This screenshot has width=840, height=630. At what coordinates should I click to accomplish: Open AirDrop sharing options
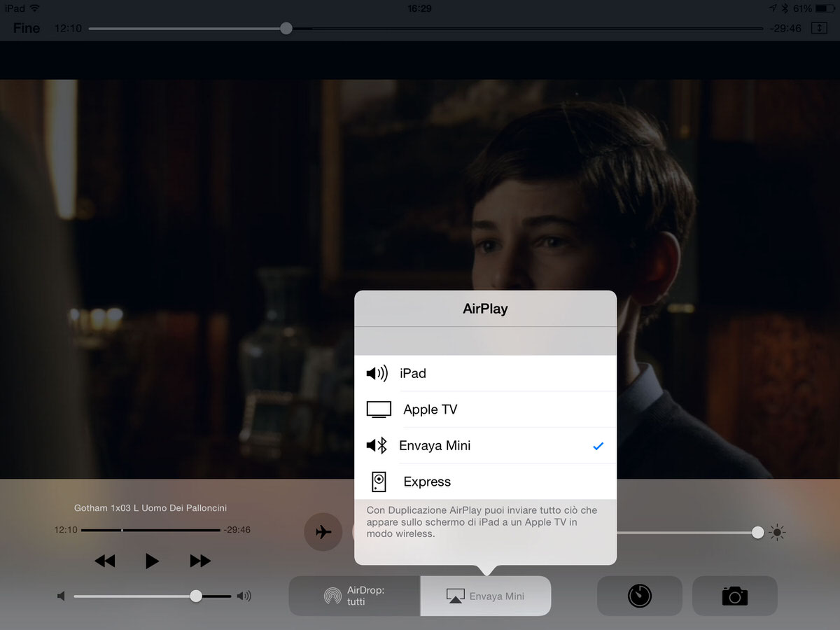click(355, 596)
